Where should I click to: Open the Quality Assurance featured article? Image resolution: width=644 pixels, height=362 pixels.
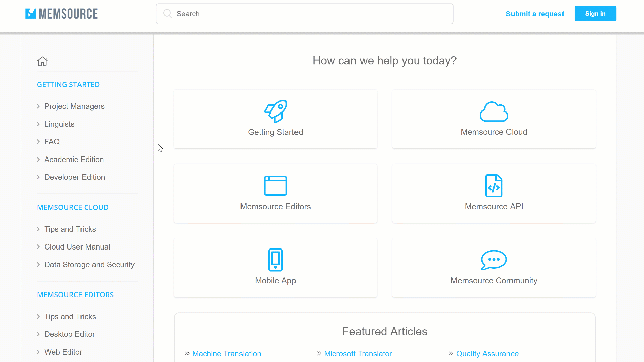click(x=487, y=354)
